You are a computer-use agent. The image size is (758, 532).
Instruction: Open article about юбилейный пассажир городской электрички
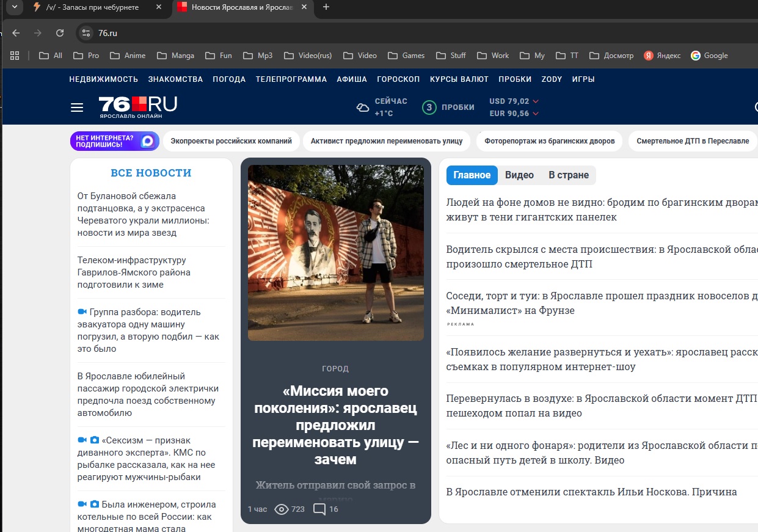[148, 395]
